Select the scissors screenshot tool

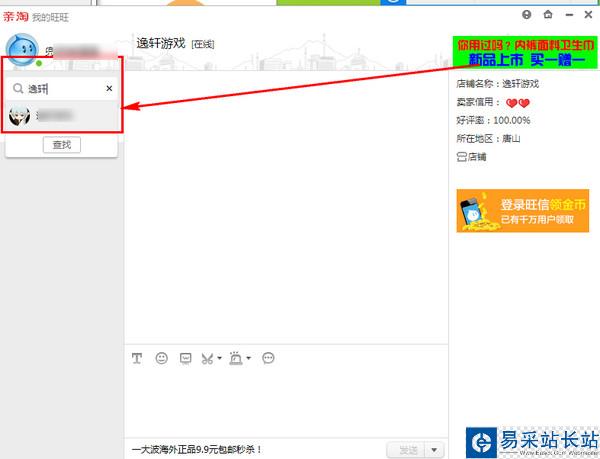pyautogui.click(x=207, y=358)
